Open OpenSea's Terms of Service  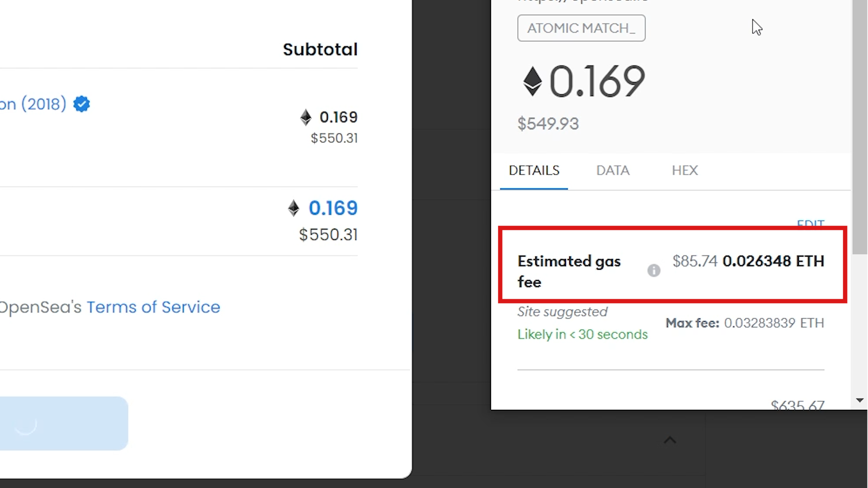point(153,307)
